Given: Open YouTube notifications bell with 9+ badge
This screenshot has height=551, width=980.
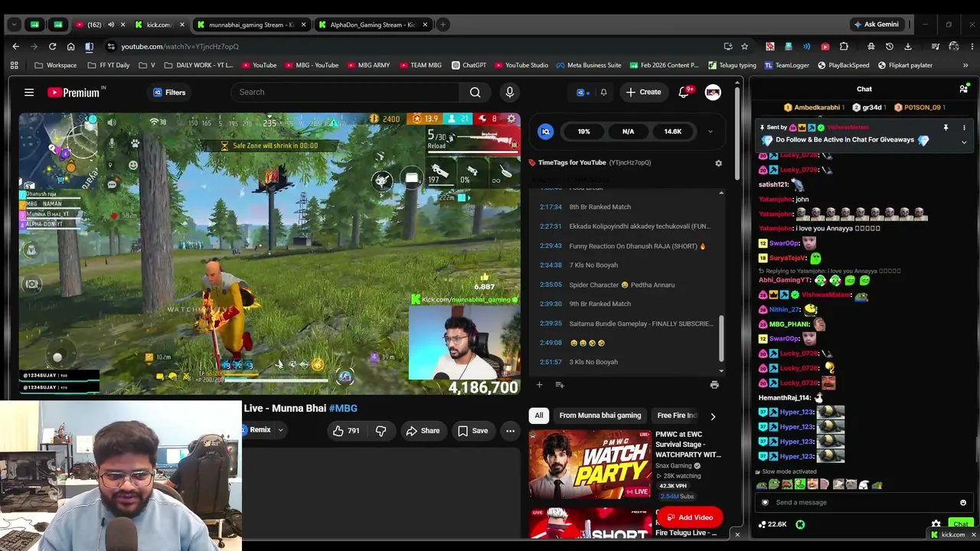Looking at the screenshot, I should click(684, 93).
